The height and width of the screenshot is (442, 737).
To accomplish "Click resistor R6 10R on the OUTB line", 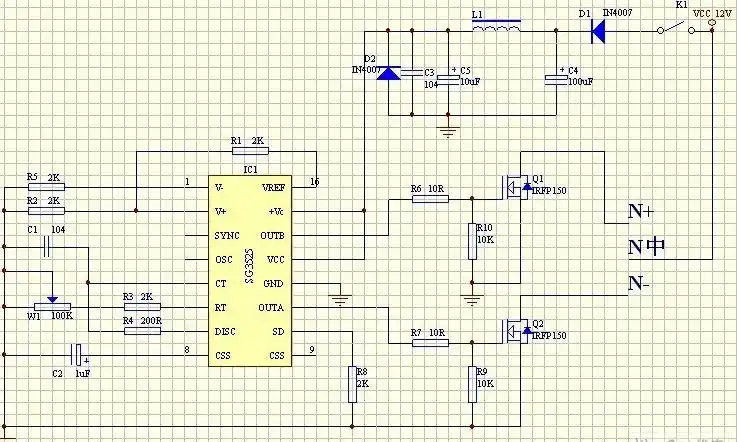I will pyautogui.click(x=430, y=198).
